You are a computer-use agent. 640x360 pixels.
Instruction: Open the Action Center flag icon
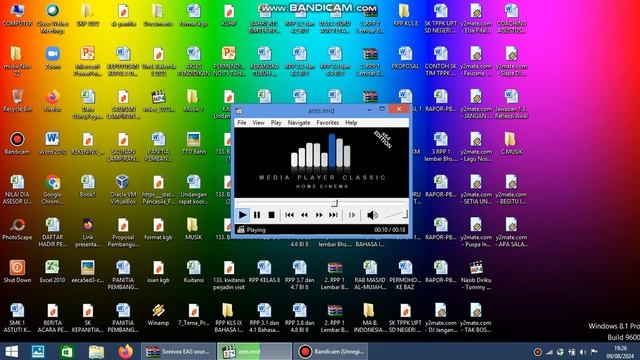pos(595,352)
